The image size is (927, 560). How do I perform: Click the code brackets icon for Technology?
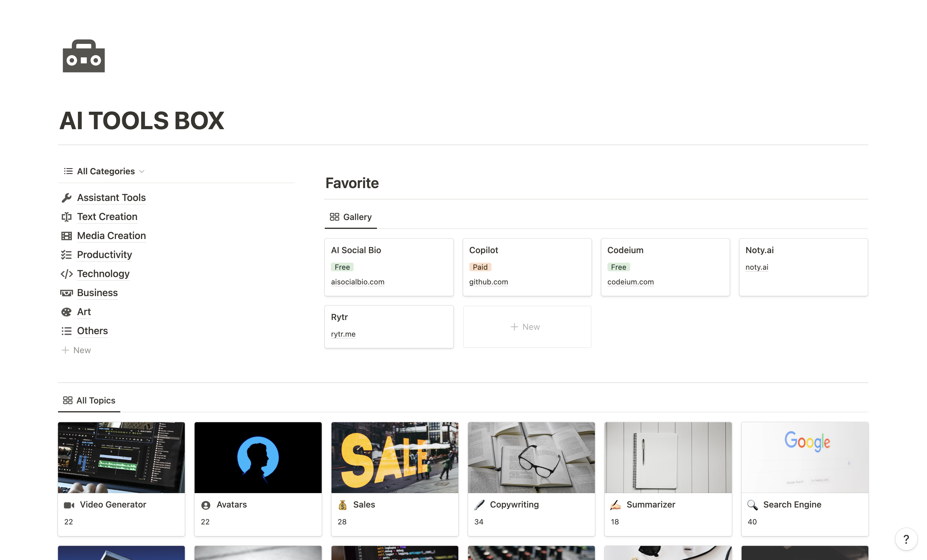(x=66, y=274)
